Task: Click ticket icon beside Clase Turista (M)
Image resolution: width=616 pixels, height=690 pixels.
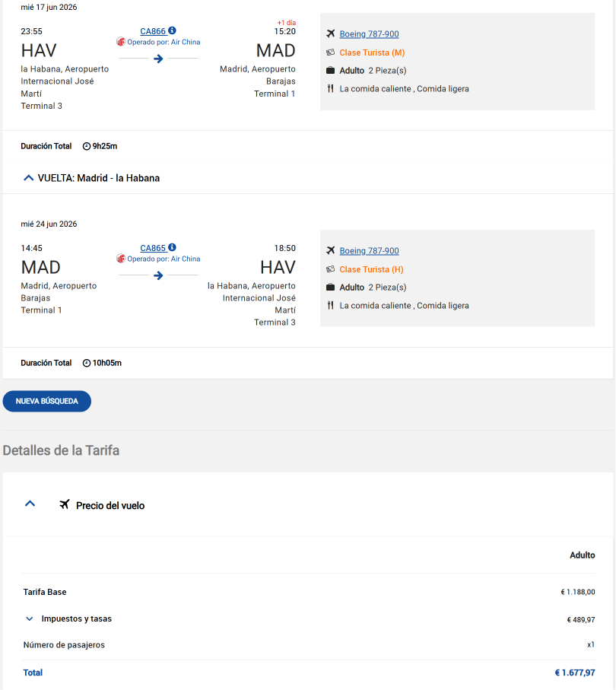Action: coord(331,52)
